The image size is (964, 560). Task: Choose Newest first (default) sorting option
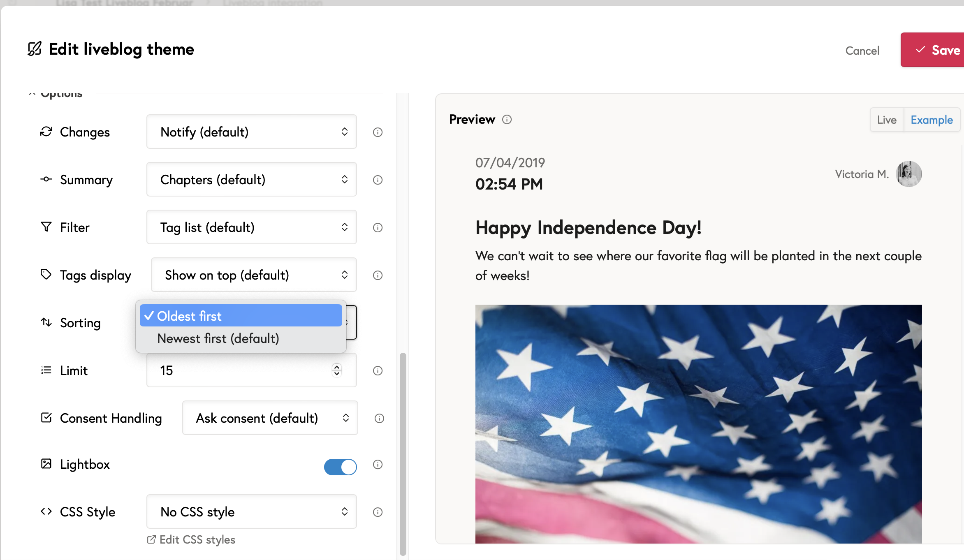218,338
